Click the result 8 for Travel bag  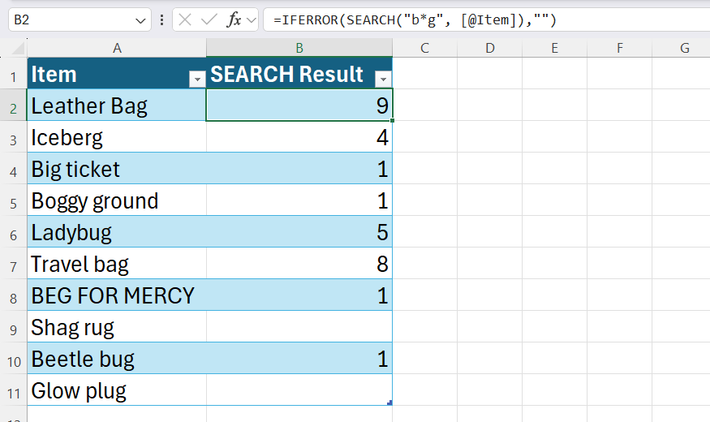tap(299, 264)
